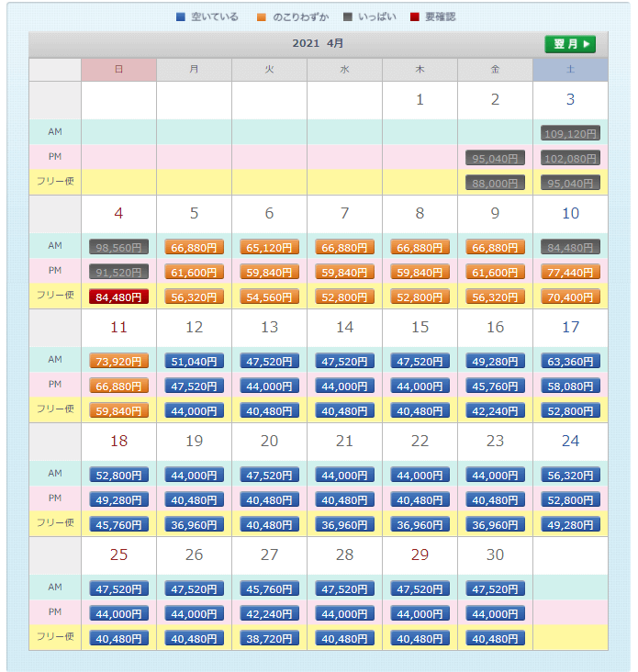Click the blue 空いている legend swatch

click(x=180, y=17)
